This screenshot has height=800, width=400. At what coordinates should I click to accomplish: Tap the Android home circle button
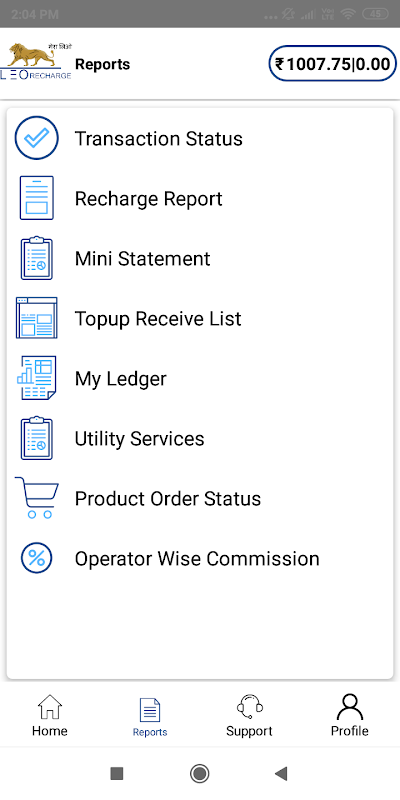tap(199, 774)
